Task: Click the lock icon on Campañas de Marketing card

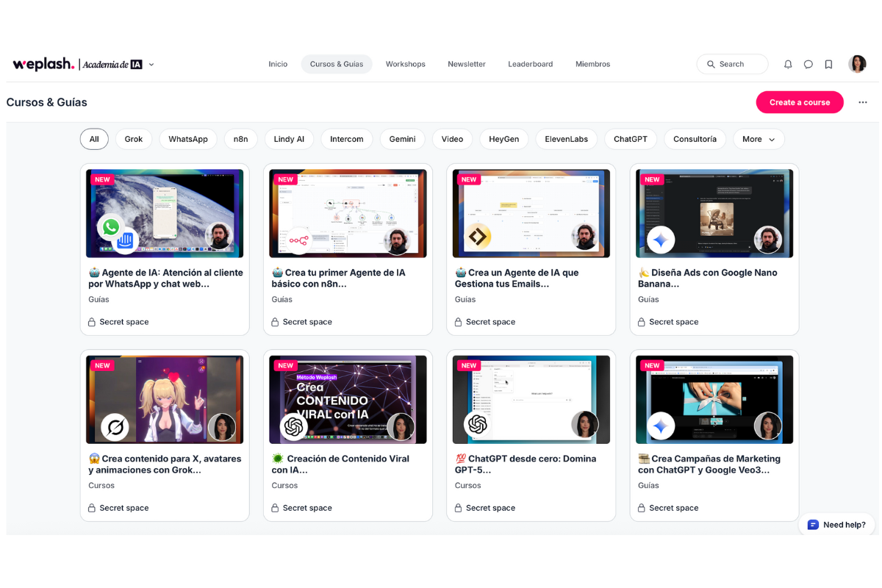Action: pyautogui.click(x=642, y=508)
